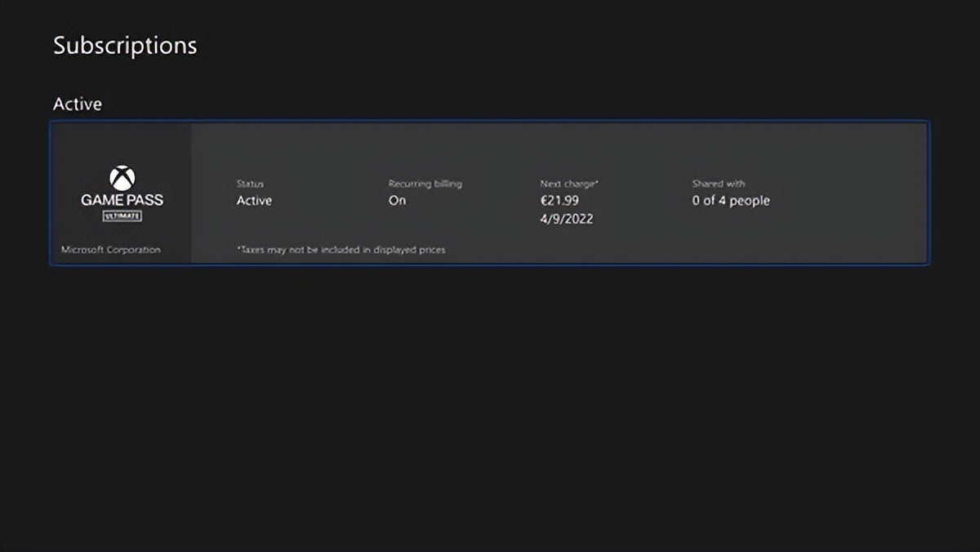Expand the Game Pass Ultimate subscription card
The width and height of the screenshot is (980, 552).
click(x=491, y=193)
